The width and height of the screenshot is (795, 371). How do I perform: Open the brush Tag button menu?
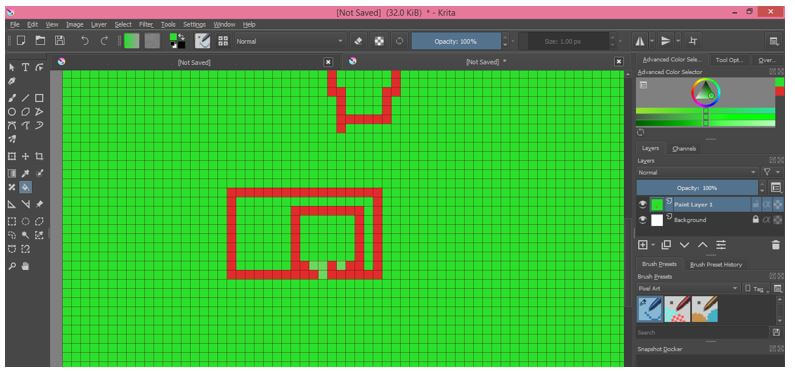pos(757,288)
